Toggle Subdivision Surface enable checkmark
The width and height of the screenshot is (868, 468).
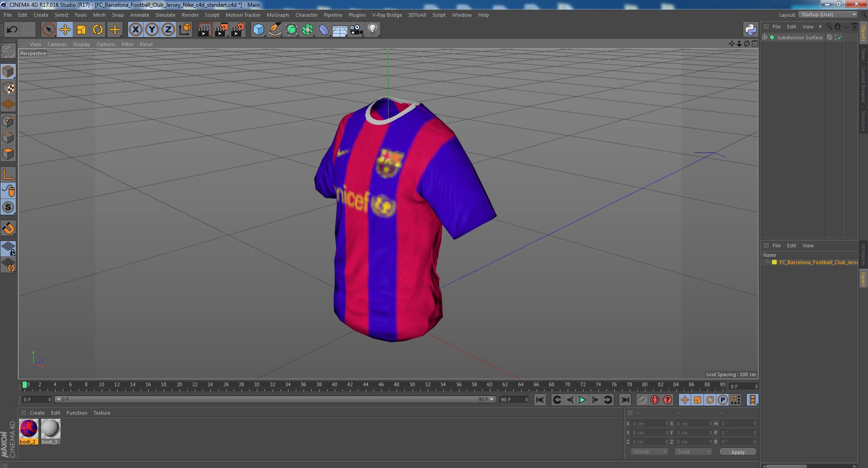click(840, 38)
